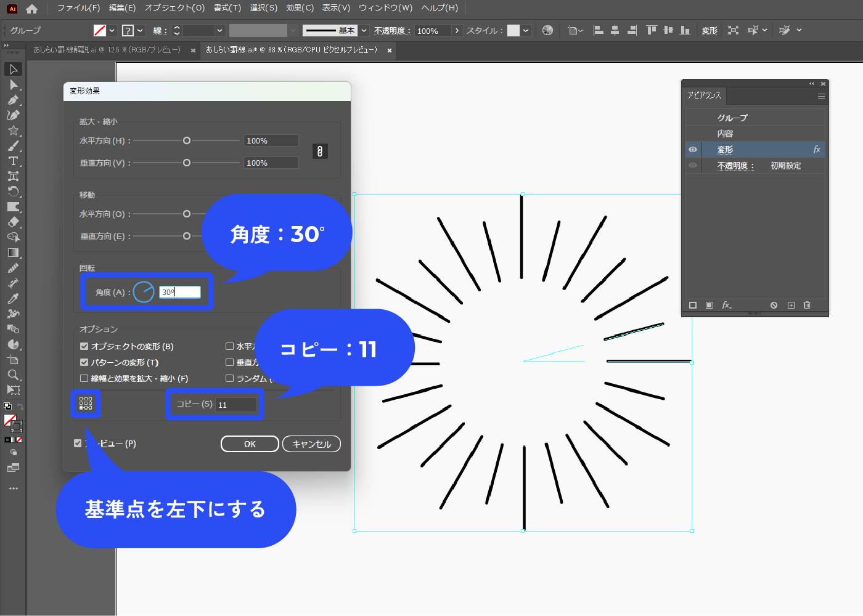Open the stroke weight dropdown
This screenshot has height=616, width=863.
coord(219,31)
